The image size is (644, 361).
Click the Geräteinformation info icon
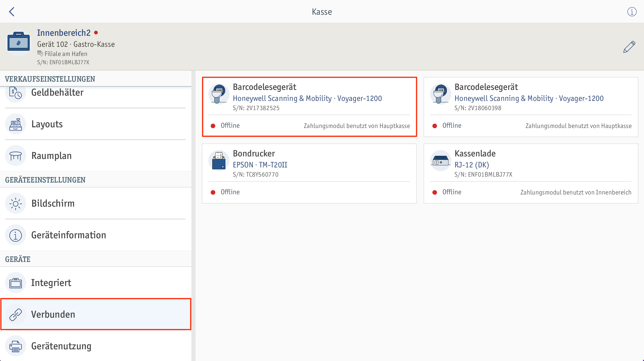click(16, 235)
